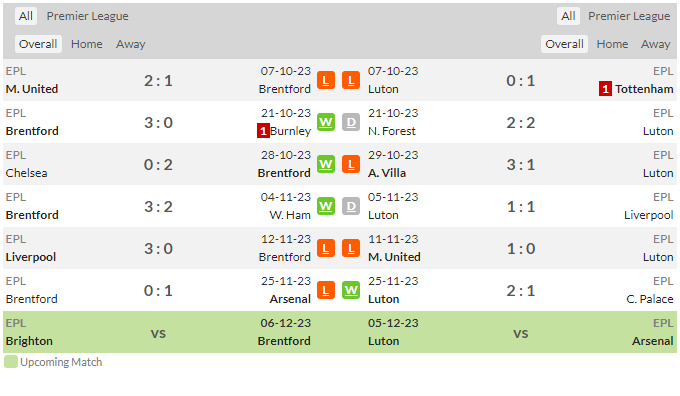
Task: Click the green Upcoming Match legend swatch
Action: coord(11,362)
